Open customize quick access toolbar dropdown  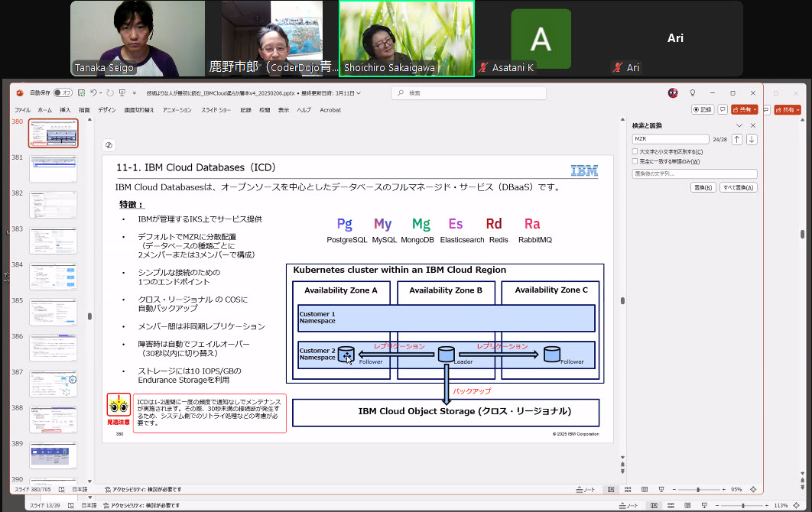134,93
